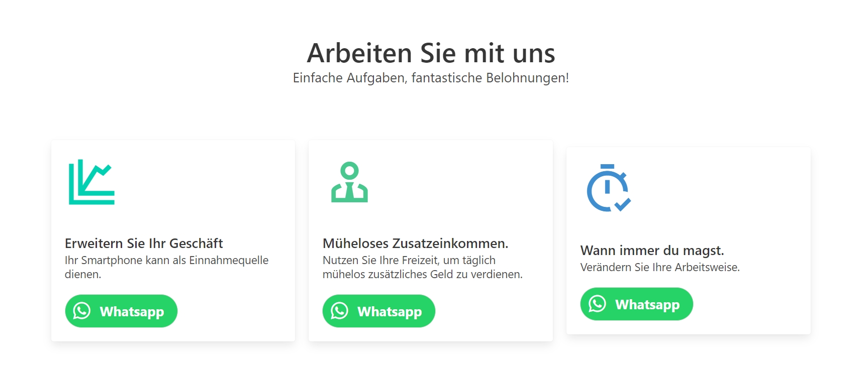Click 'Whatsapp' label in the first card

(x=132, y=312)
